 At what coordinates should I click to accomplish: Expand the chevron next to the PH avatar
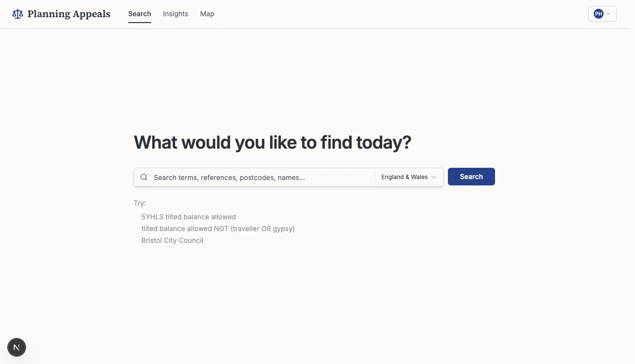(608, 14)
